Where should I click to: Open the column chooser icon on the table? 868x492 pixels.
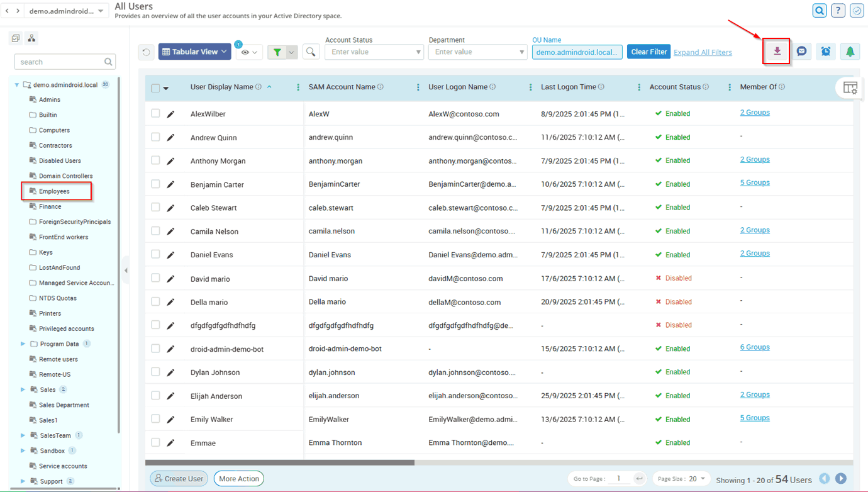point(850,88)
